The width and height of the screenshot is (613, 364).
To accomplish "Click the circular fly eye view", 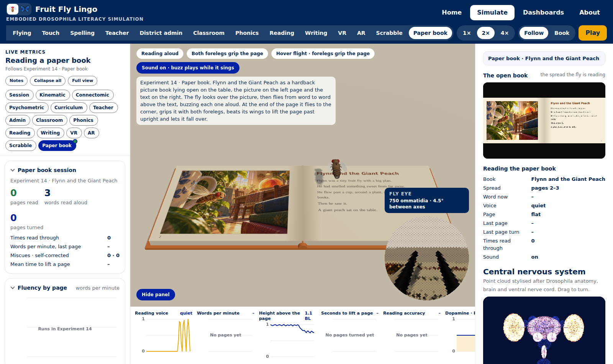I will (x=427, y=258).
